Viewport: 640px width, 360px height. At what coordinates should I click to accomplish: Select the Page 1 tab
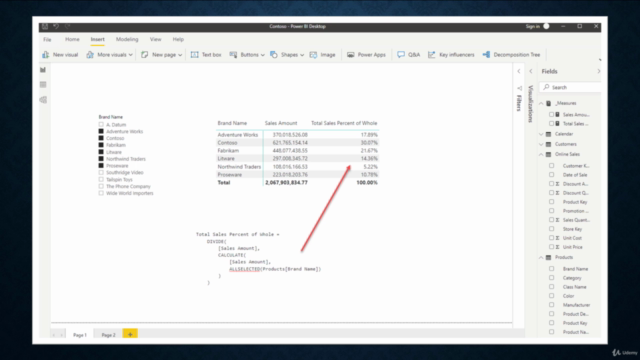coord(80,335)
